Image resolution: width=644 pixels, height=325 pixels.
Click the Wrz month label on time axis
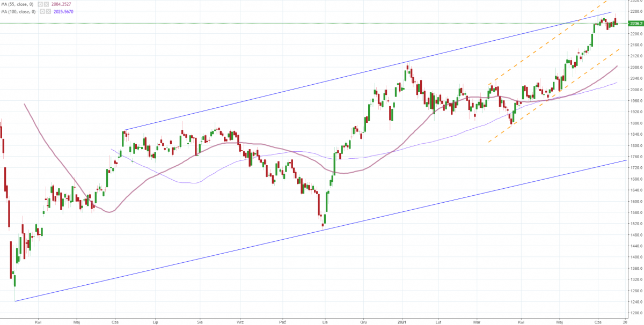pyautogui.click(x=240, y=322)
